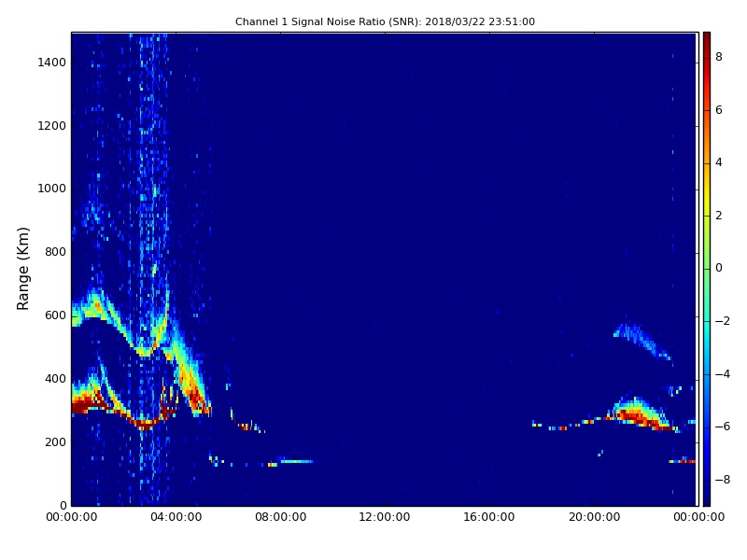Click the colorbar value 2 label
This screenshot has width=747, height=560.
[x=719, y=216]
